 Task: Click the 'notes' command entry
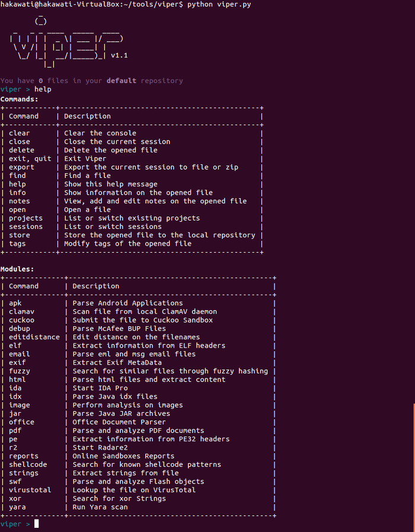[20, 201]
